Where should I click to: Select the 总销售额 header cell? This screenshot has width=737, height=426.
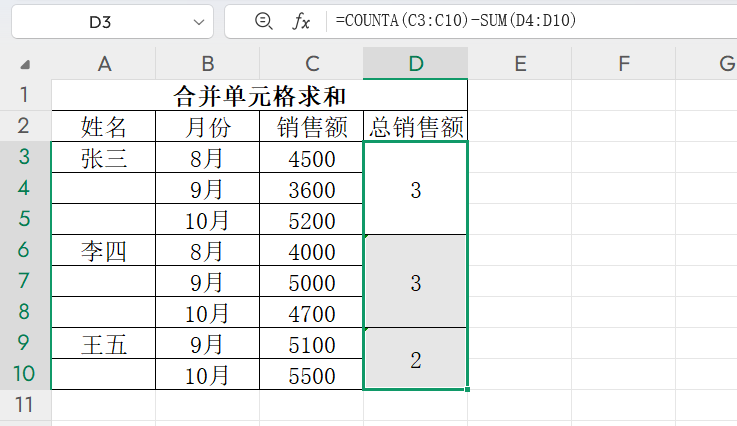point(415,127)
